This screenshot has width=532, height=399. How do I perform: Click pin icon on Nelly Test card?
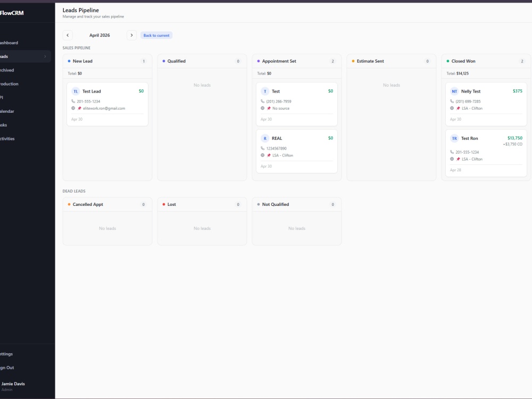click(x=458, y=108)
